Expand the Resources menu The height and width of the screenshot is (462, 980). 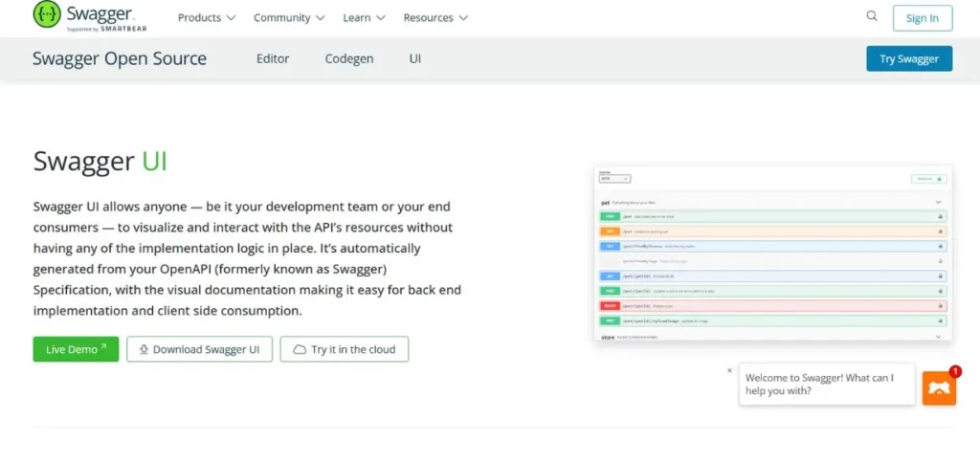coord(435,17)
